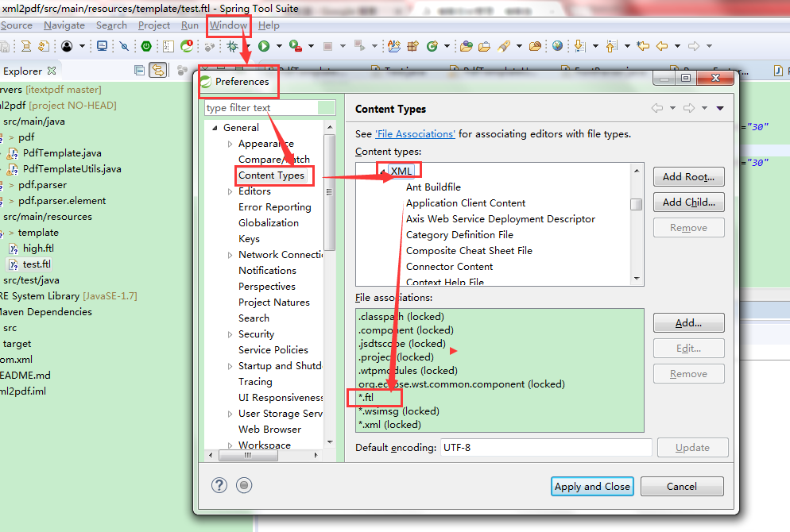Viewport: 790px width, 532px height.
Task: Click the Add Root... button
Action: [x=689, y=176]
